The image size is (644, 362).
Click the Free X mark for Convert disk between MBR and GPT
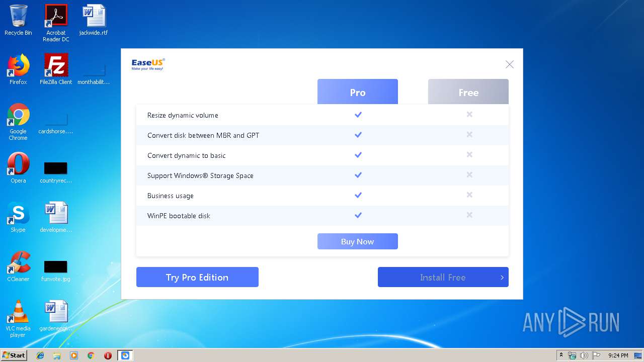(469, 134)
